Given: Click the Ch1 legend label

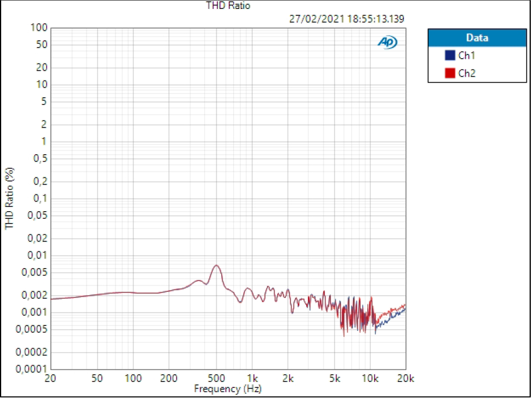Looking at the screenshot, I should 467,55.
